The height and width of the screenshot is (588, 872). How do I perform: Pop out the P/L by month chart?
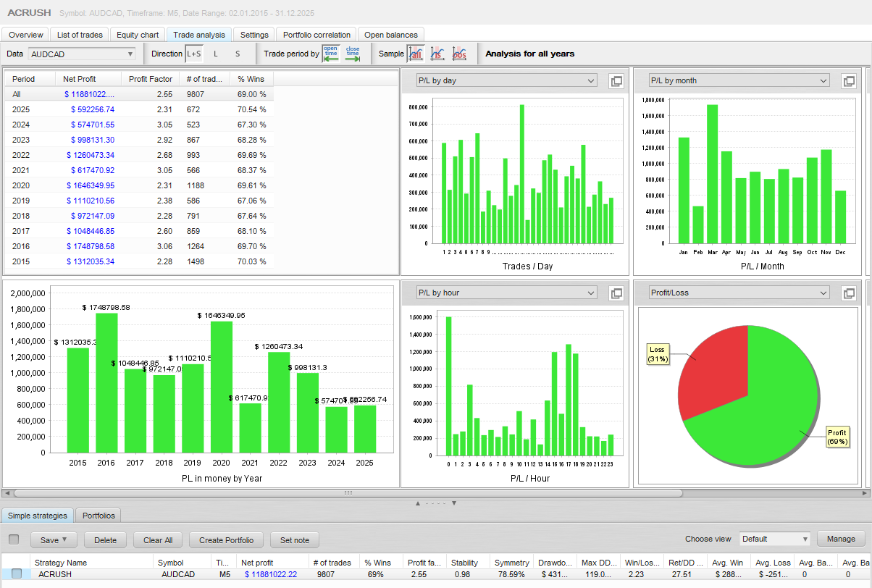(x=848, y=81)
